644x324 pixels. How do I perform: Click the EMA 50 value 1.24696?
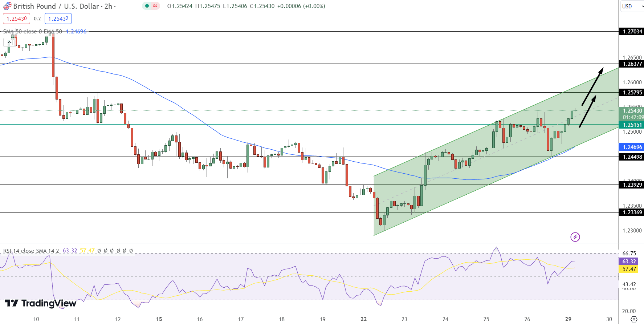76,32
